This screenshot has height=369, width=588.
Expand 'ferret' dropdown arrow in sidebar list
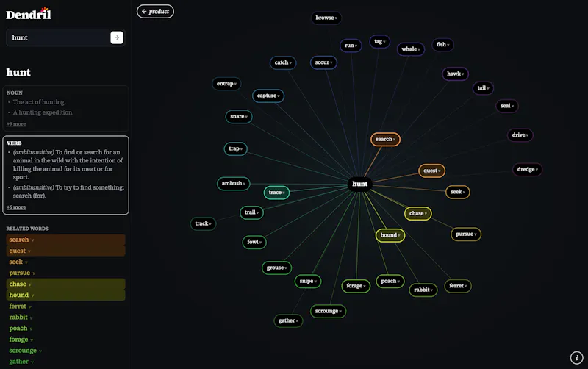(30, 307)
